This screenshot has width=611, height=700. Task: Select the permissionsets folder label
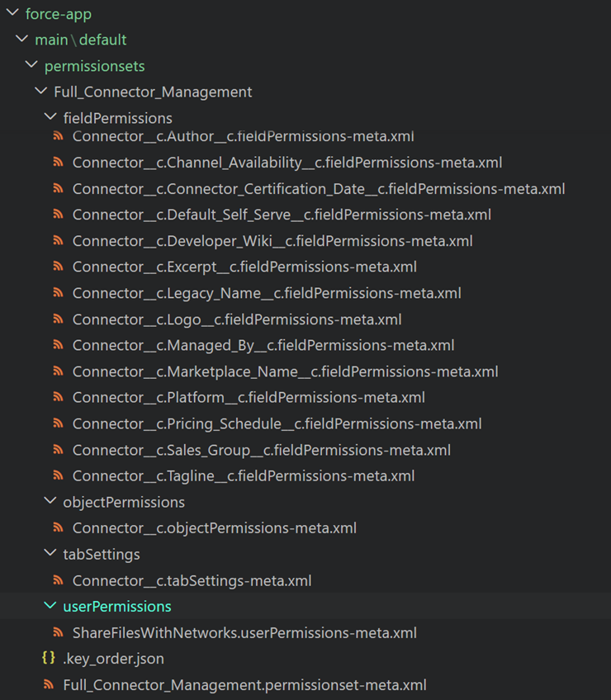point(95,67)
